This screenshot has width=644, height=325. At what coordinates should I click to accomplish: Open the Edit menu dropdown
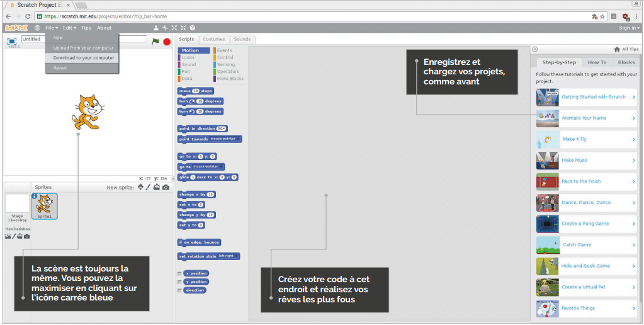point(69,28)
